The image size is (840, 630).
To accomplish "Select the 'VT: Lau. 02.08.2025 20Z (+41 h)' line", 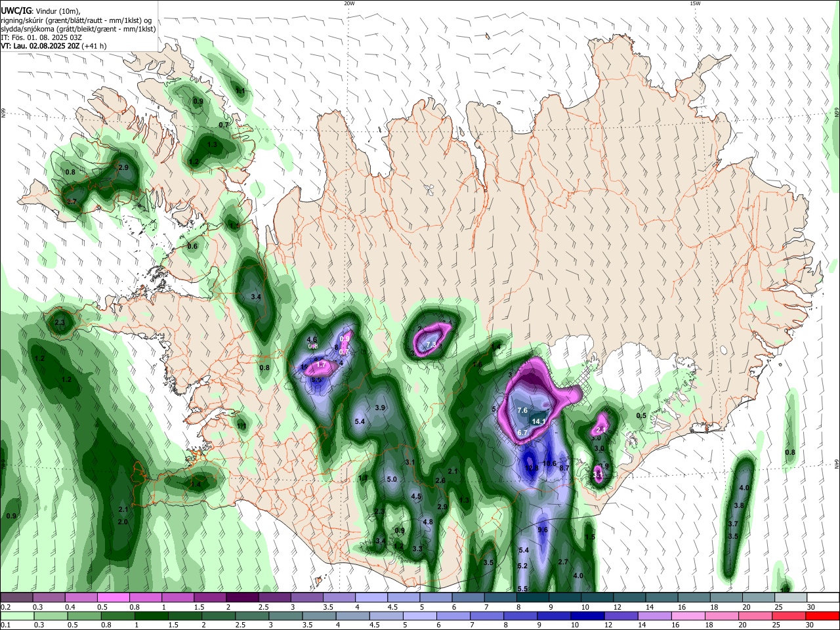I will [x=54, y=46].
